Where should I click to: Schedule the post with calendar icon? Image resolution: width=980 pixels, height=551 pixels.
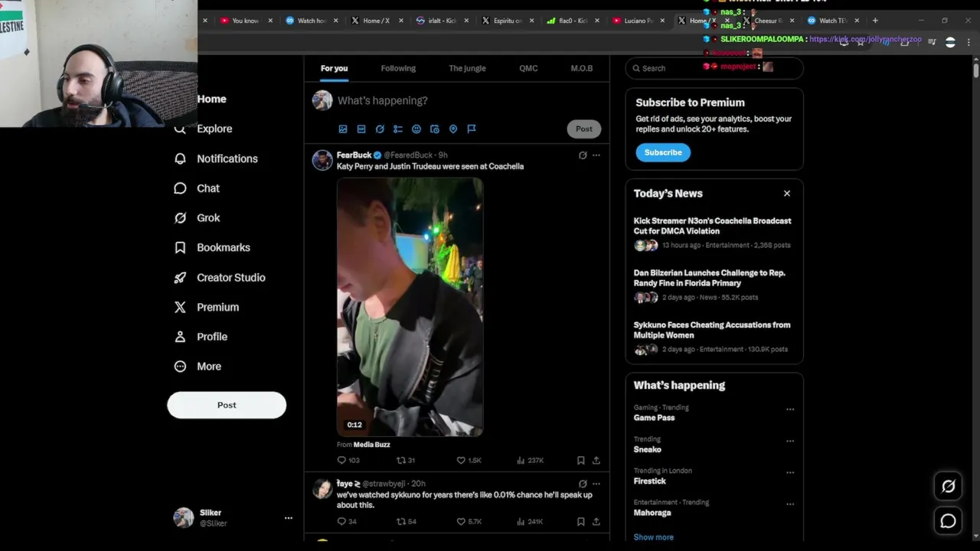point(435,129)
